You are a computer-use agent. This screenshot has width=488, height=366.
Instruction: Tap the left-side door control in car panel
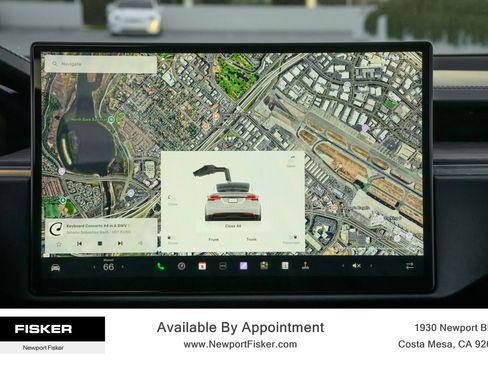click(x=172, y=200)
